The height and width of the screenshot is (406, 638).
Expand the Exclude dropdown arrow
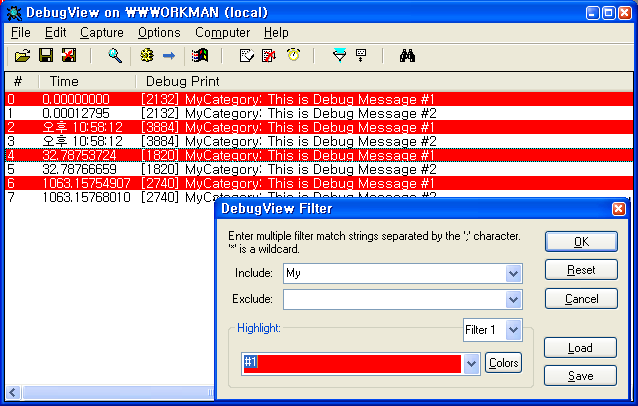point(513,299)
